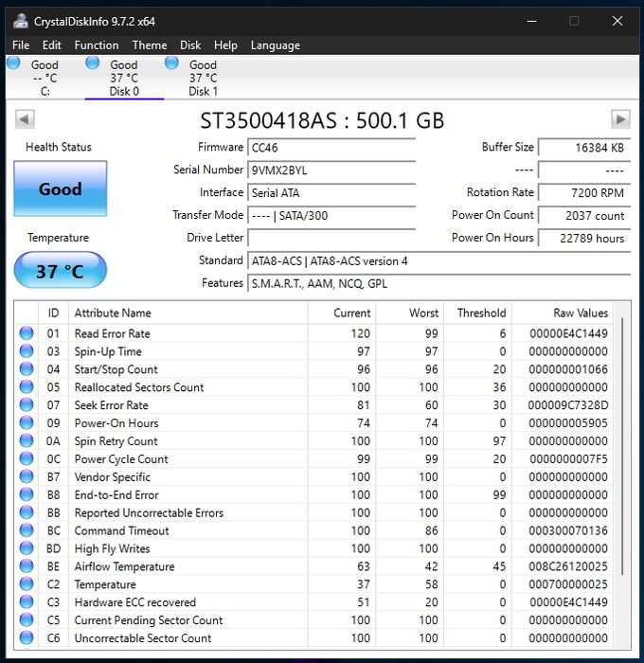Click raw value 008C26120025 of Airflow Temperature

(x=568, y=565)
